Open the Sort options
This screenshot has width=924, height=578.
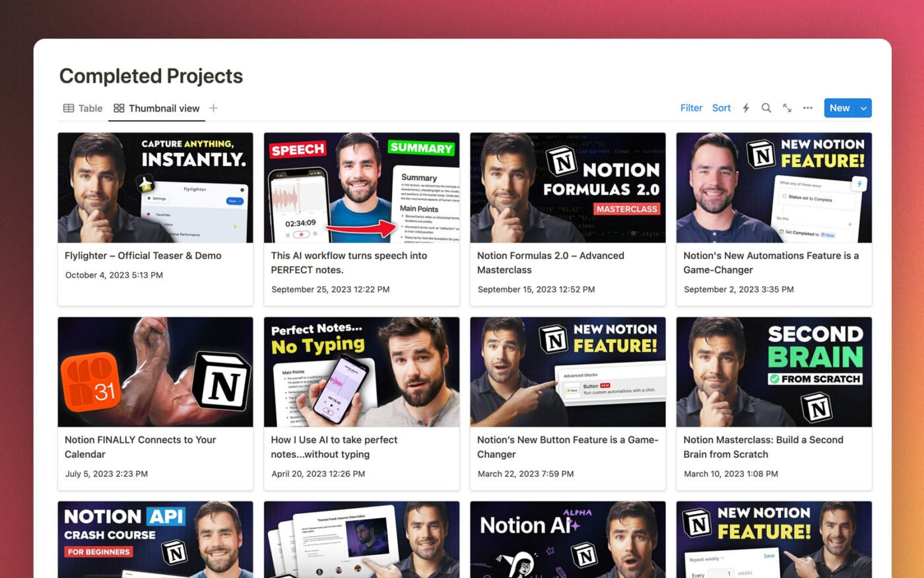[x=721, y=108]
